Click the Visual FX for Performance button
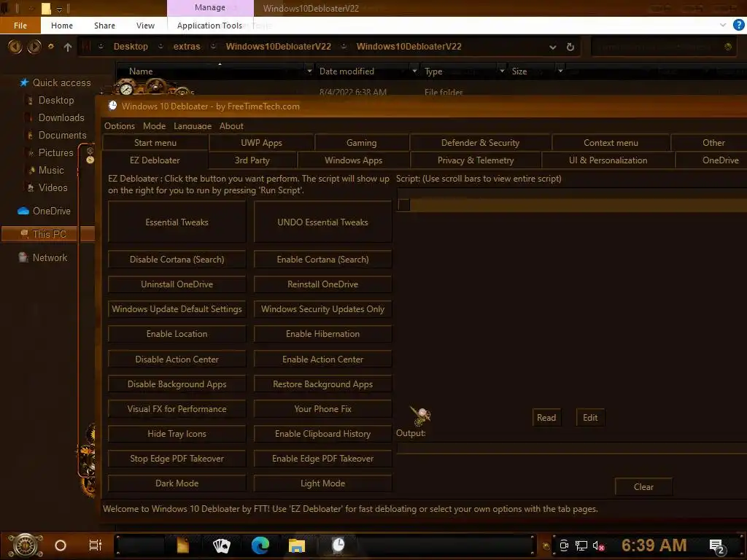 tap(177, 409)
